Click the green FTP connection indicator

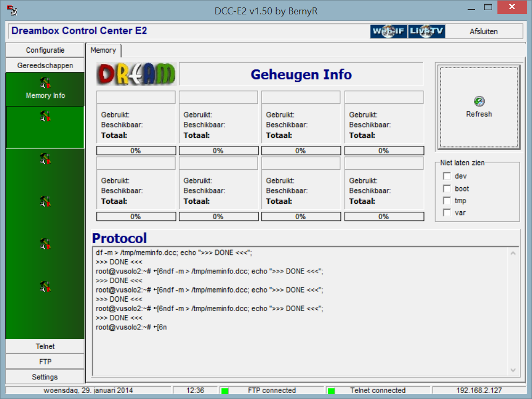click(225, 391)
